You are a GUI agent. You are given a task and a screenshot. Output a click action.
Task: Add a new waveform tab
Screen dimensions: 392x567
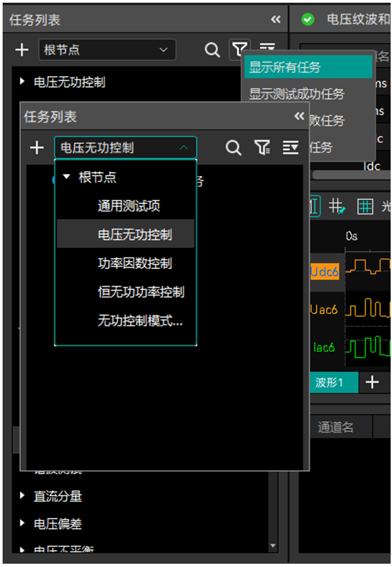372,382
